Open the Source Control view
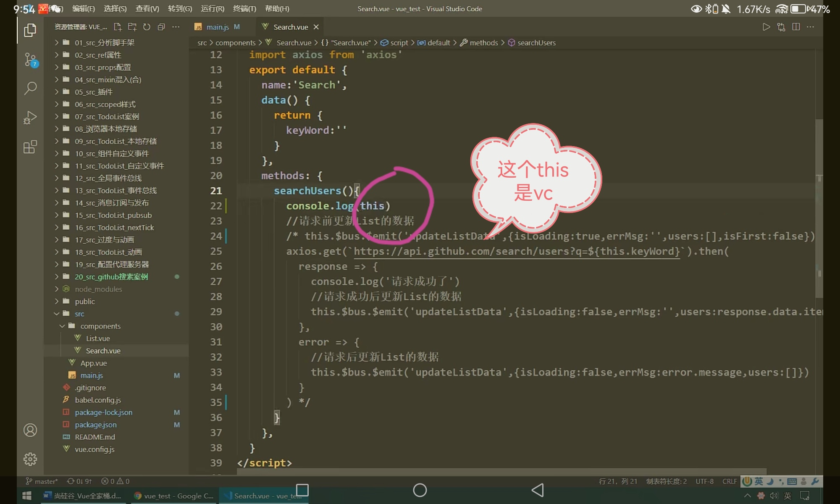 coord(30,60)
